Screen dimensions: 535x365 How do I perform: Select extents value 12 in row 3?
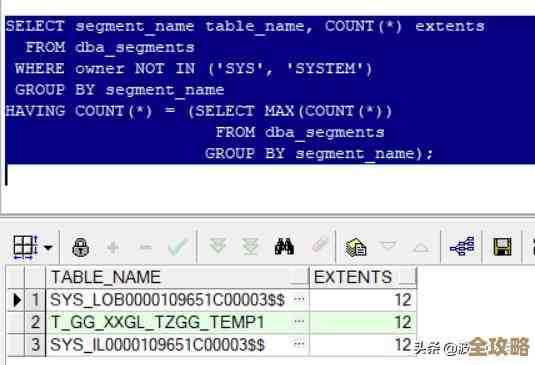[363, 345]
